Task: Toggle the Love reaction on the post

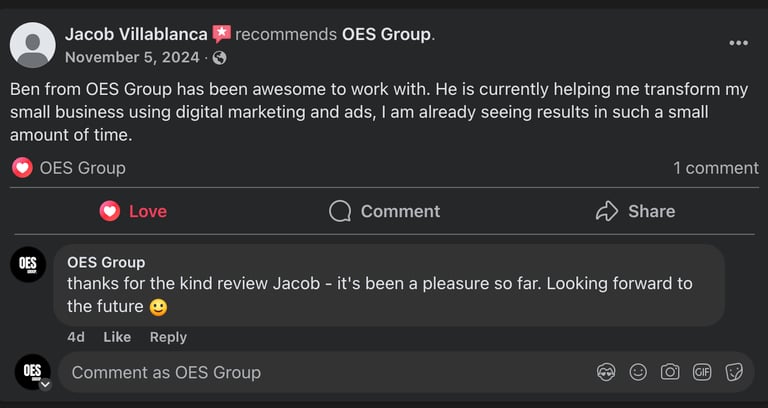Action: [133, 211]
